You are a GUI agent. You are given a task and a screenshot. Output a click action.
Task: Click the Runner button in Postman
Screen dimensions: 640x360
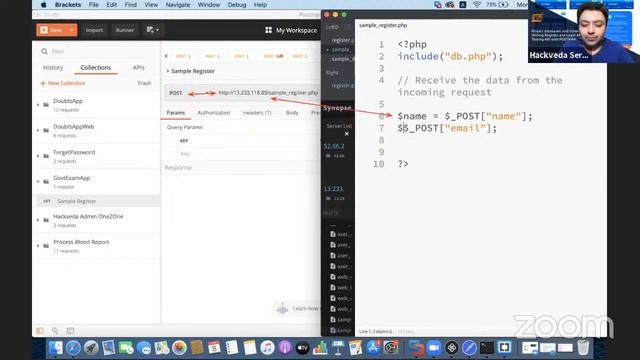pos(124,30)
